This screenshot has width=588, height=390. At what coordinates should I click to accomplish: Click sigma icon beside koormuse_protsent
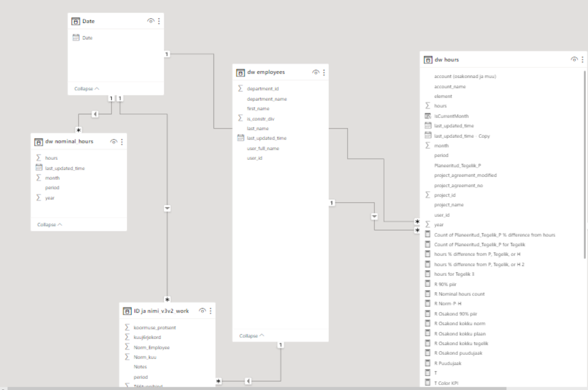127,327
